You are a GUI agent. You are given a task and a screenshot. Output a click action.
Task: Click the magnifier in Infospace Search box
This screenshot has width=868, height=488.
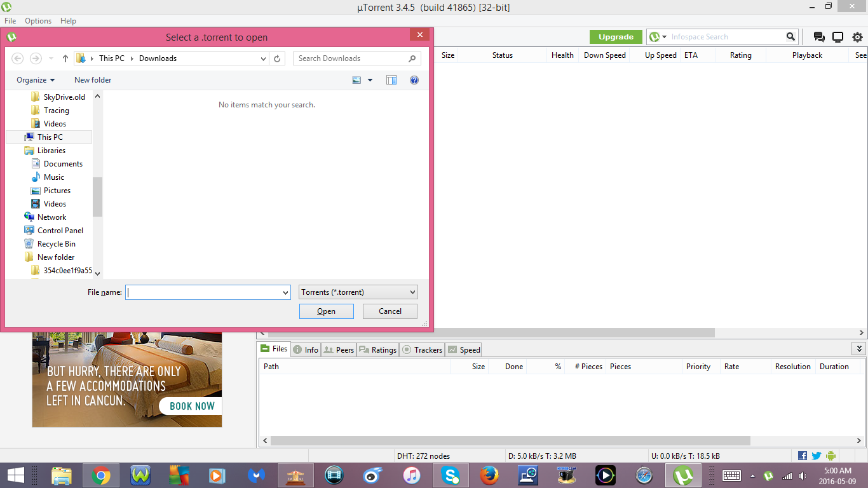click(790, 37)
